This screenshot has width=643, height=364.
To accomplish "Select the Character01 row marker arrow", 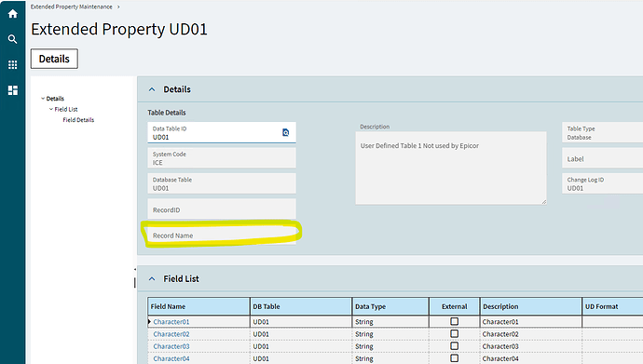I will (150, 322).
